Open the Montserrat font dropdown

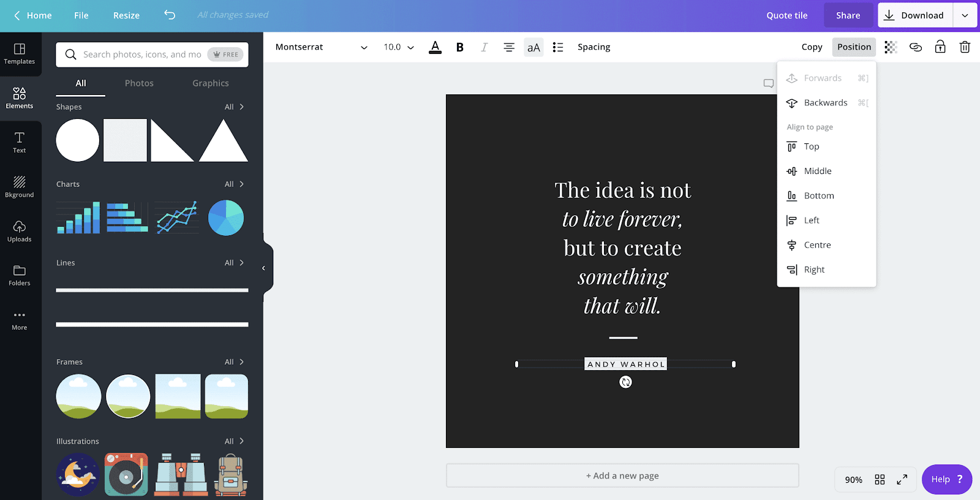point(322,47)
